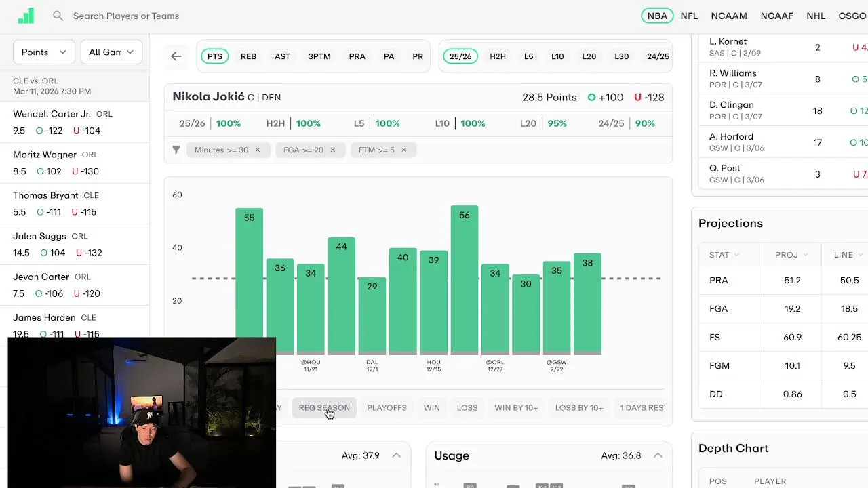Viewport: 868px width, 488px height.
Task: Select the PA stat pill
Action: click(x=389, y=56)
